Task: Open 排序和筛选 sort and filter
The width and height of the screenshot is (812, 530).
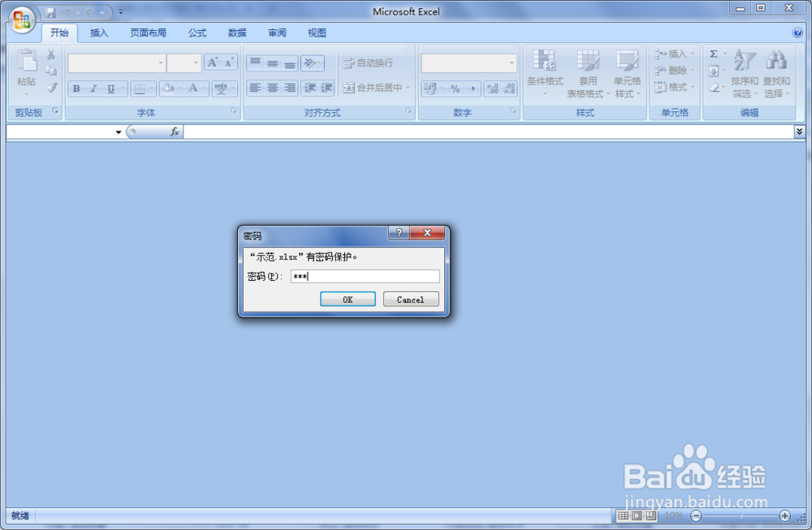Action: 744,74
